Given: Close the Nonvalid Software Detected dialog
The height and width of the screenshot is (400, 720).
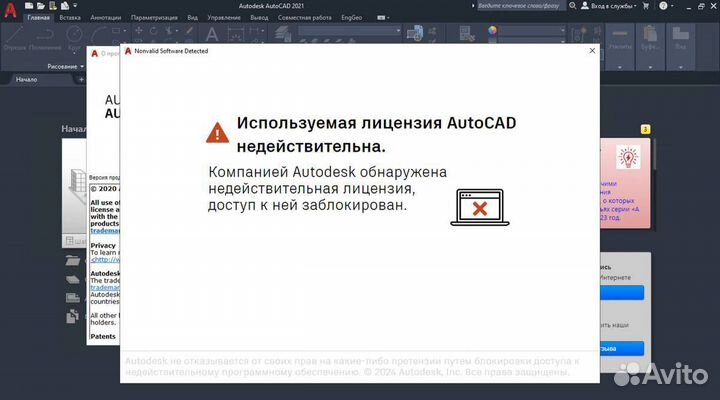Looking at the screenshot, I should click(591, 50).
